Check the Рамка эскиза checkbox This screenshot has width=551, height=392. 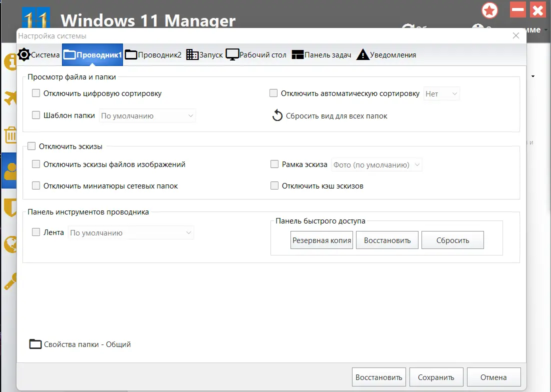(274, 164)
